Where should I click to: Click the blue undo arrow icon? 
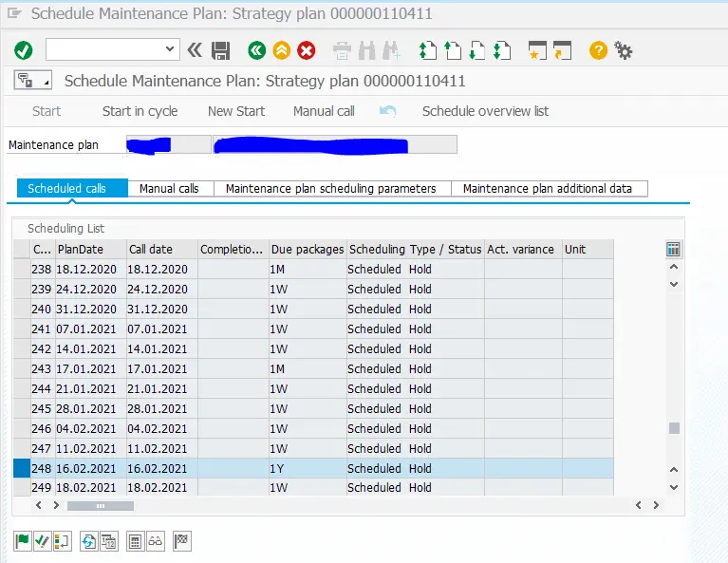(x=388, y=111)
